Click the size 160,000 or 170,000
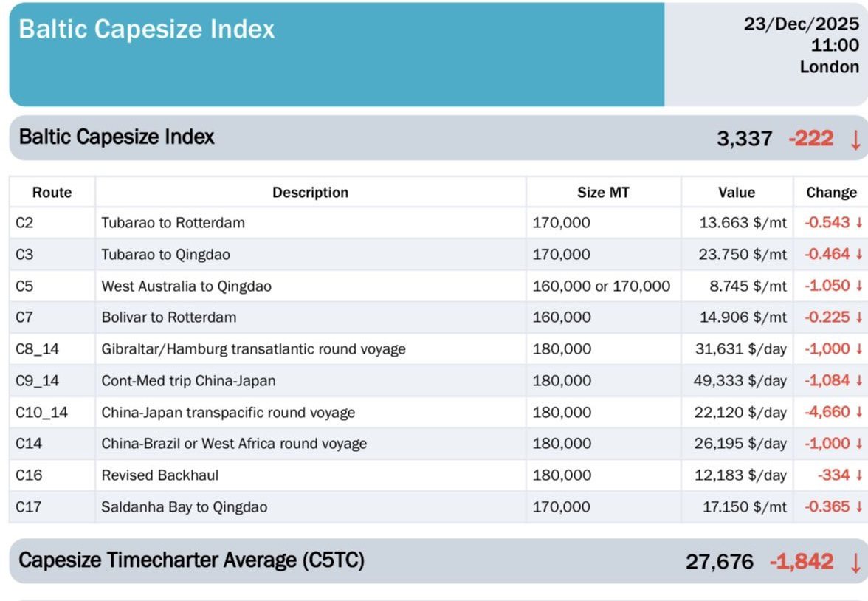The width and height of the screenshot is (868, 601). [601, 286]
